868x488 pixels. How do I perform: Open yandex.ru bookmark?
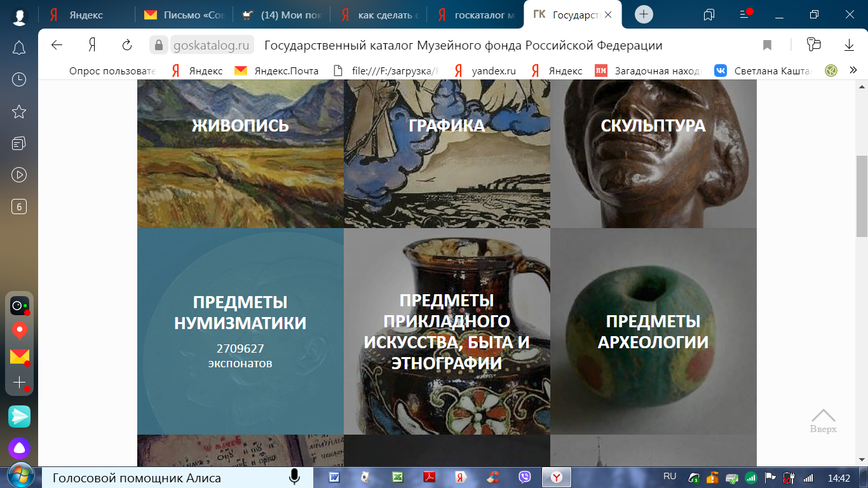[x=484, y=71]
